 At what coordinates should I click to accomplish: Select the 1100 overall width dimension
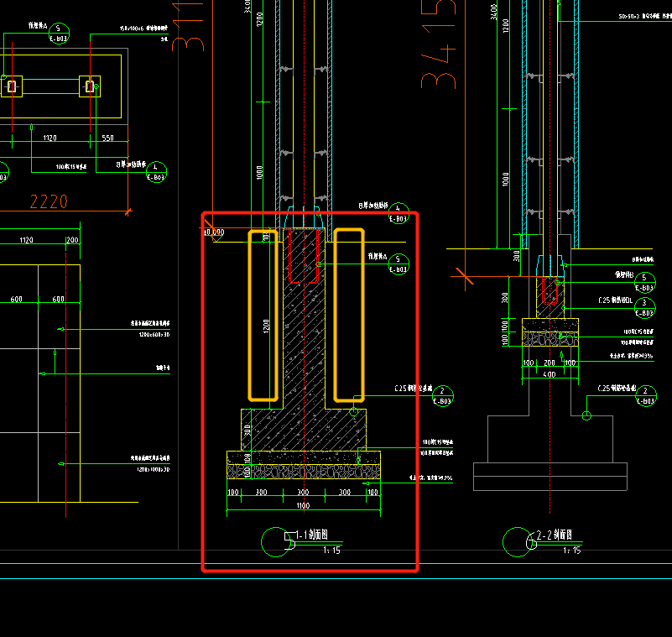tap(303, 506)
